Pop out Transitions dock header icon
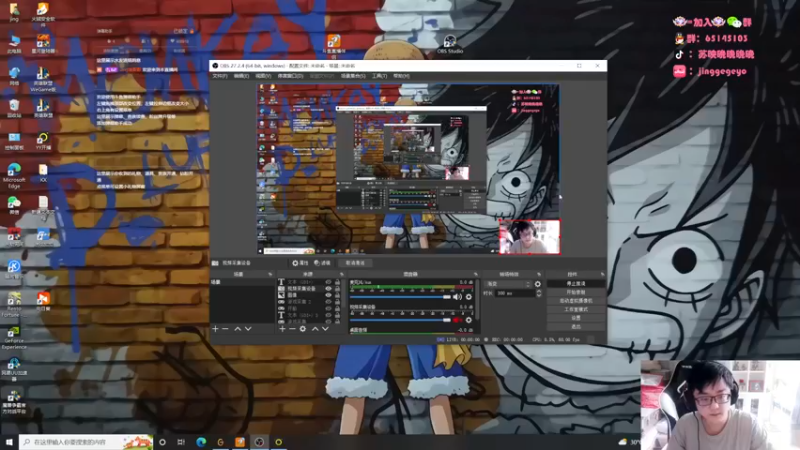The width and height of the screenshot is (800, 450). (539, 274)
